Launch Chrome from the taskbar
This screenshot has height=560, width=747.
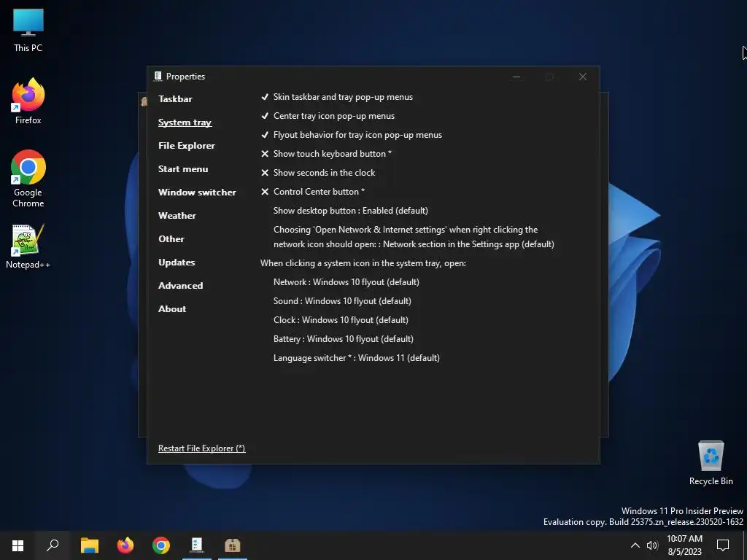tap(161, 545)
